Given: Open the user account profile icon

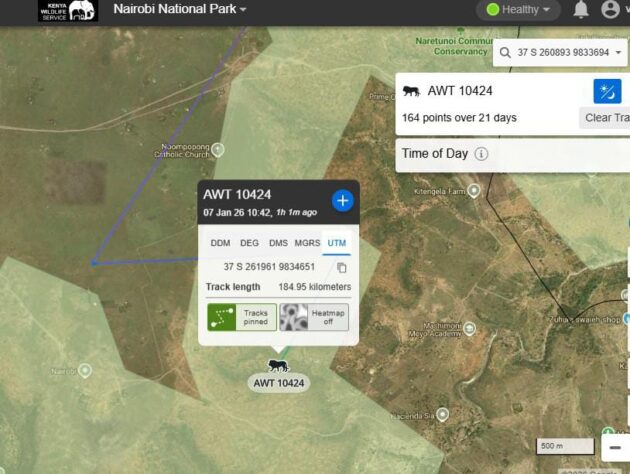Looking at the screenshot, I should tap(610, 10).
